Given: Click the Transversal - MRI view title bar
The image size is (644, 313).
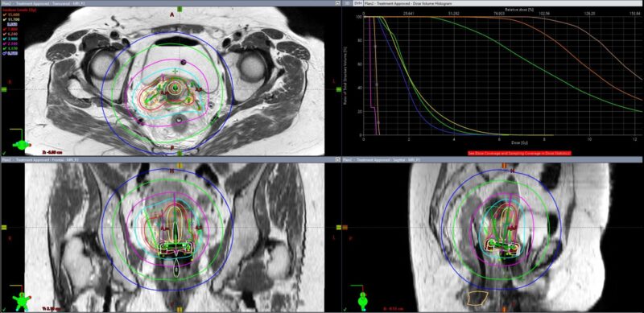Looking at the screenshot, I should coord(171,3).
